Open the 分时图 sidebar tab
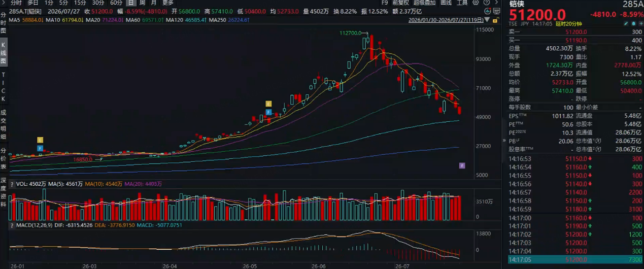This screenshot has height=269, width=644. click(4, 23)
